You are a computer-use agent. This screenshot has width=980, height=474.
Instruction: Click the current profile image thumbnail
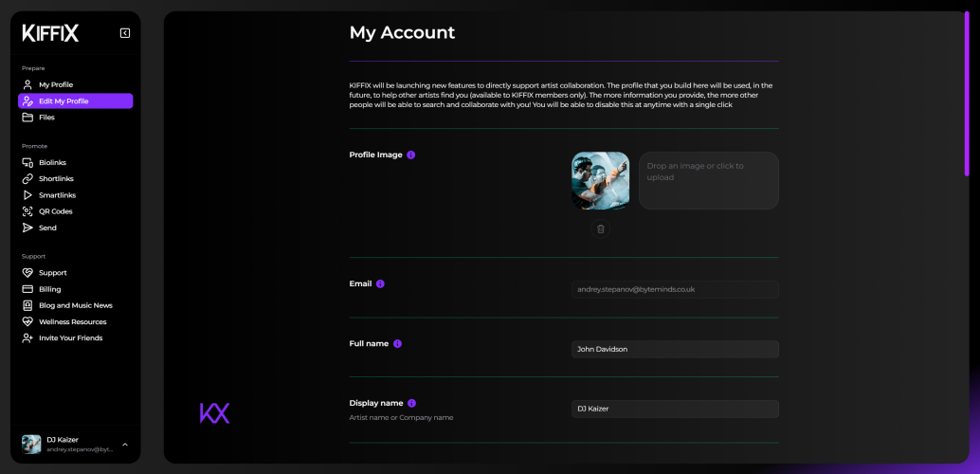coord(601,181)
